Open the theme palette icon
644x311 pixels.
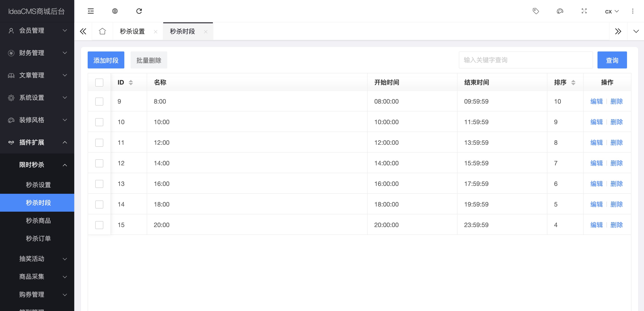[560, 11]
